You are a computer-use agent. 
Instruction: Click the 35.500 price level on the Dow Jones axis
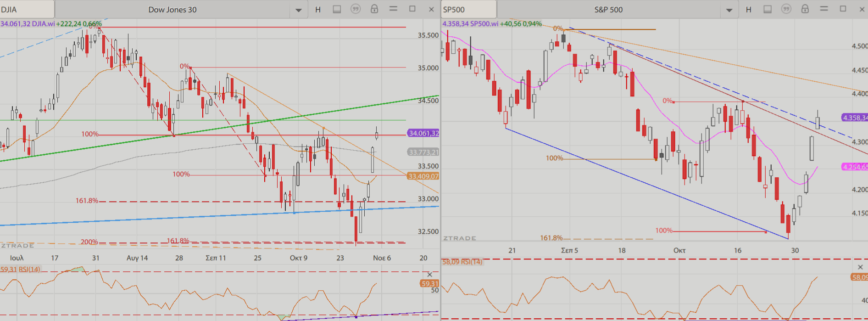coord(428,35)
